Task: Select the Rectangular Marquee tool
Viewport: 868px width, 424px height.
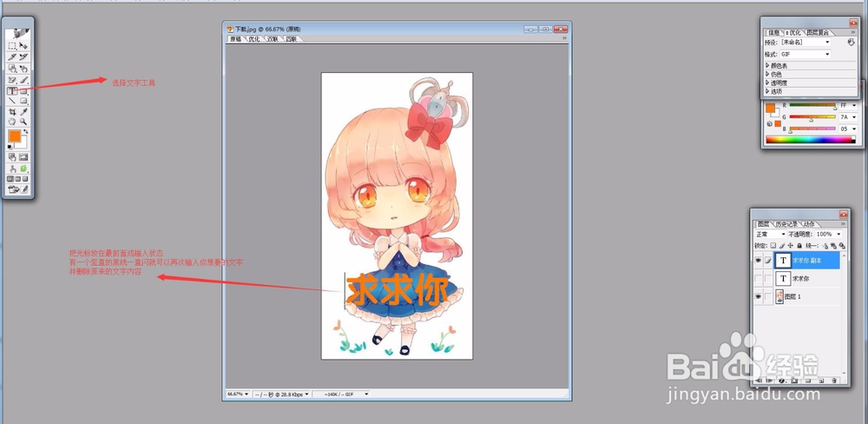Action: (x=11, y=45)
